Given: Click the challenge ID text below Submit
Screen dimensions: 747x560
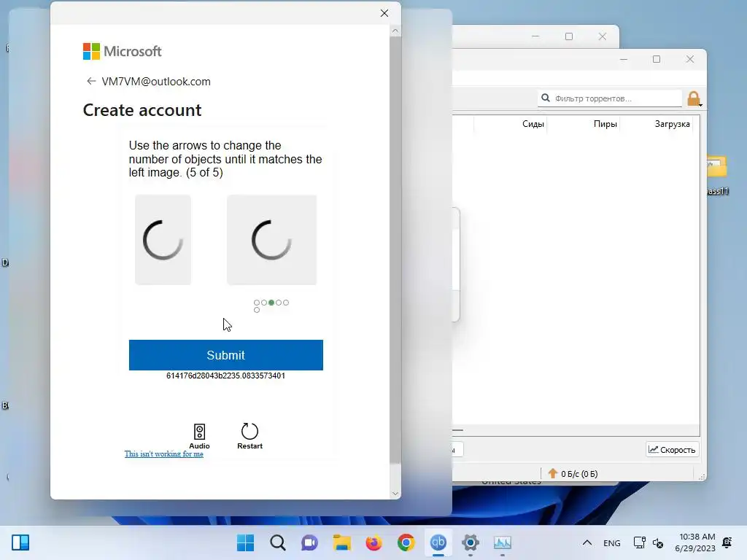Looking at the screenshot, I should coord(226,376).
